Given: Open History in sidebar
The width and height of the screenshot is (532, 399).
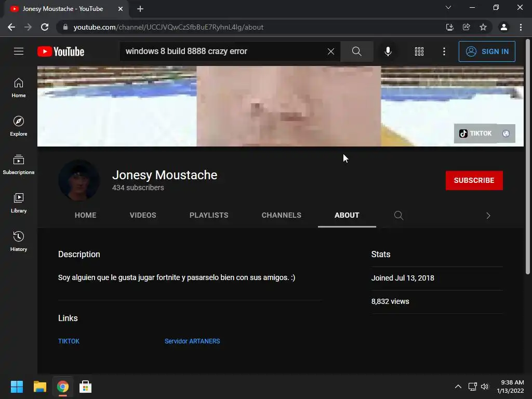Looking at the screenshot, I should tap(19, 241).
